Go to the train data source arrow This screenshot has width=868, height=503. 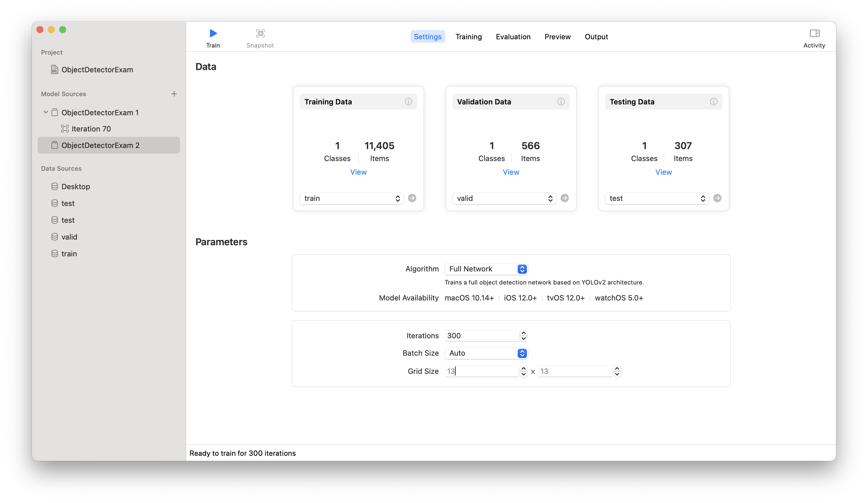[x=412, y=198]
